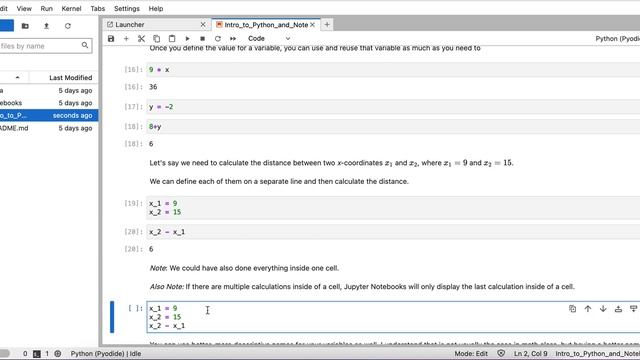Sort files by Last Modified column
This screenshot has width=640, height=360.
70,78
